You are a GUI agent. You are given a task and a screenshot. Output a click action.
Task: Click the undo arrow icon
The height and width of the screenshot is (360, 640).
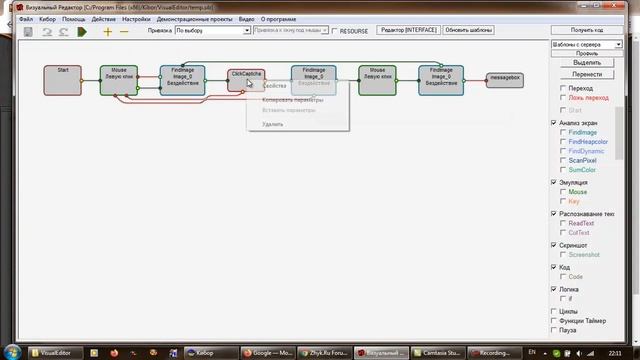(47, 31)
